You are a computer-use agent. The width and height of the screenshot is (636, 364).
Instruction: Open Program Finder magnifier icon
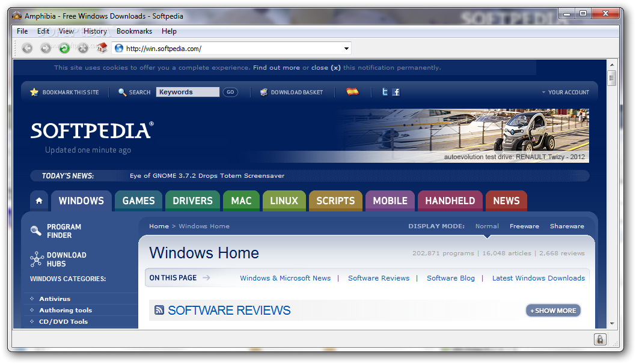[35, 231]
